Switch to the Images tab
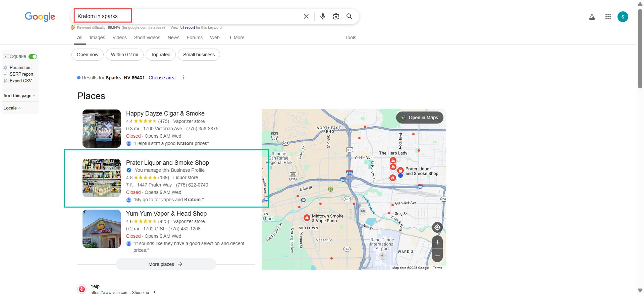This screenshot has height=294, width=644. [97, 38]
